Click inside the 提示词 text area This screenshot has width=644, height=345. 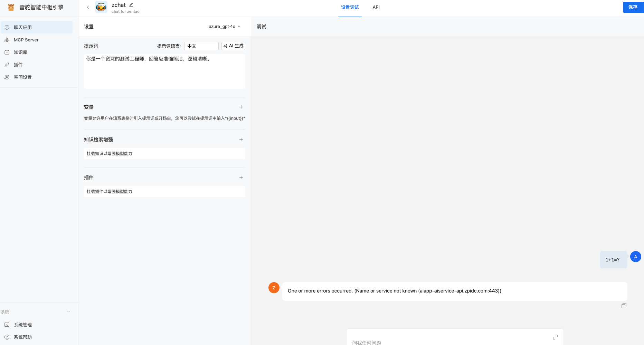tap(164, 71)
